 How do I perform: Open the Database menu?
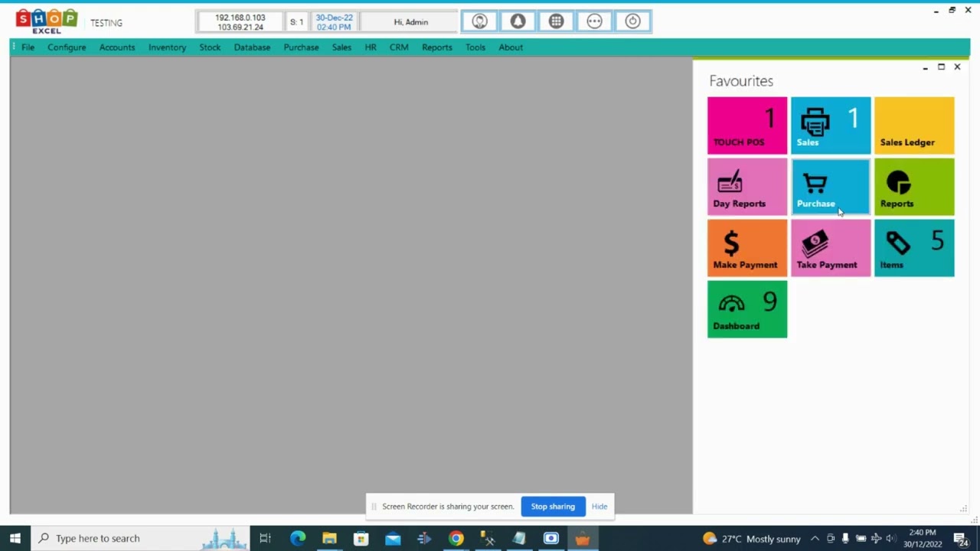tap(252, 47)
